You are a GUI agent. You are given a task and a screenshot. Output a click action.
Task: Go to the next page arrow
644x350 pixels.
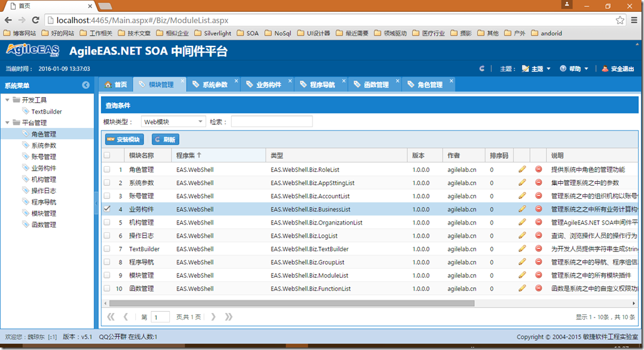(x=213, y=317)
